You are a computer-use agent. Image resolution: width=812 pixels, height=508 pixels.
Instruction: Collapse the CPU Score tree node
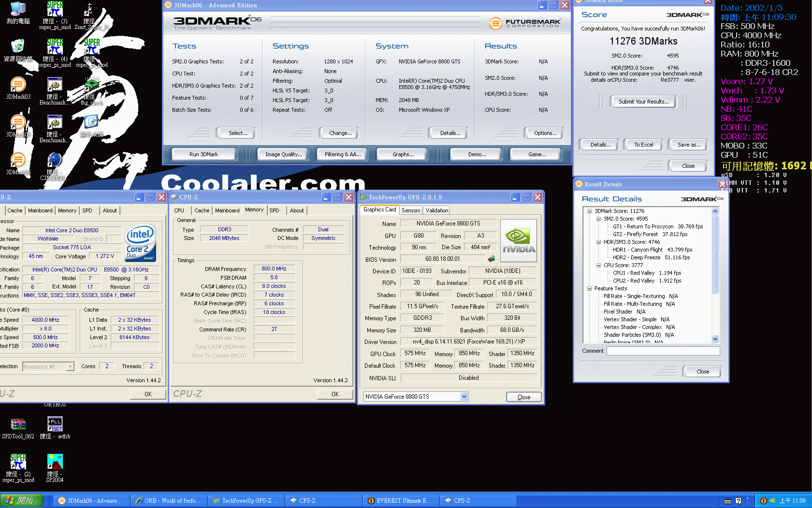(598, 265)
